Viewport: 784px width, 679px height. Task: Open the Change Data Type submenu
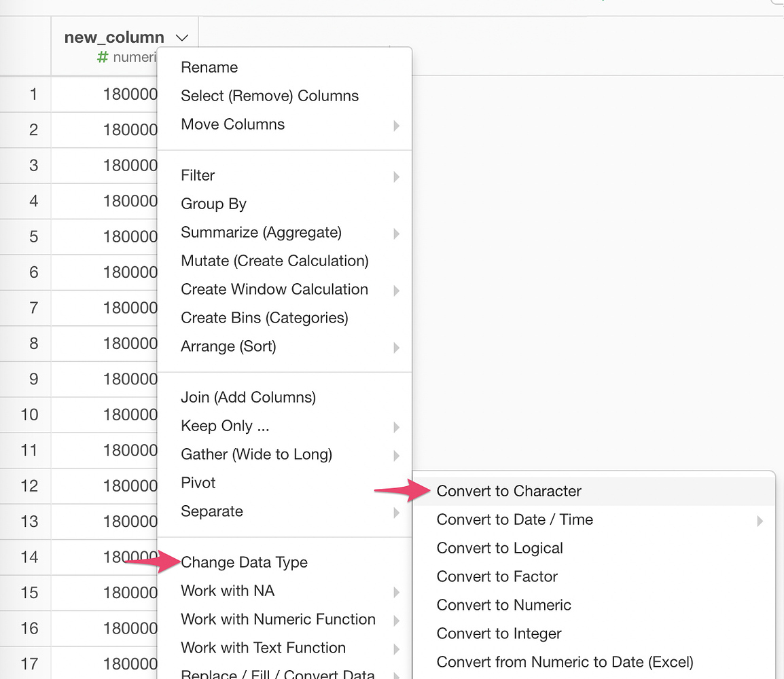tap(244, 562)
